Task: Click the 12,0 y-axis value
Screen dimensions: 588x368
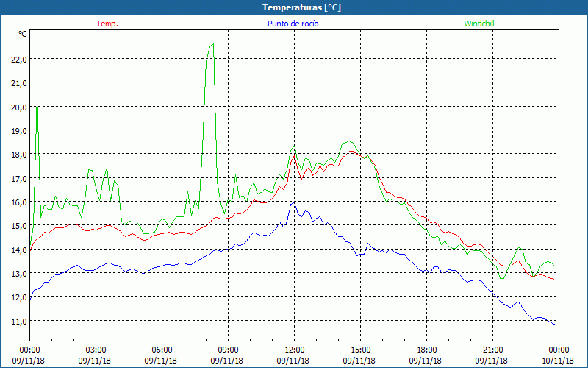Action: pyautogui.click(x=19, y=297)
